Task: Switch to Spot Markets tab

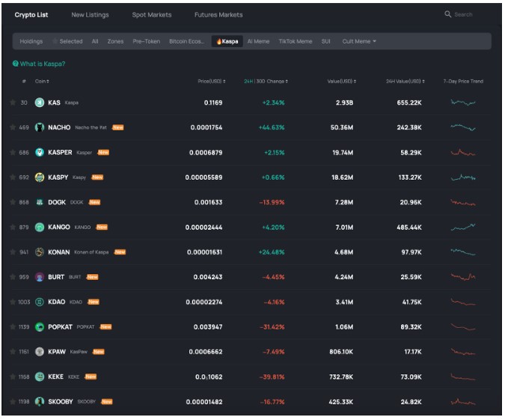Action: click(152, 15)
